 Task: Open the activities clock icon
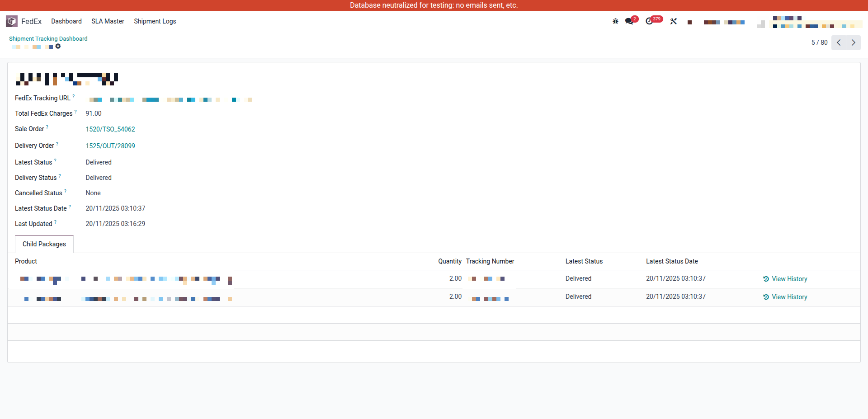pyautogui.click(x=649, y=21)
